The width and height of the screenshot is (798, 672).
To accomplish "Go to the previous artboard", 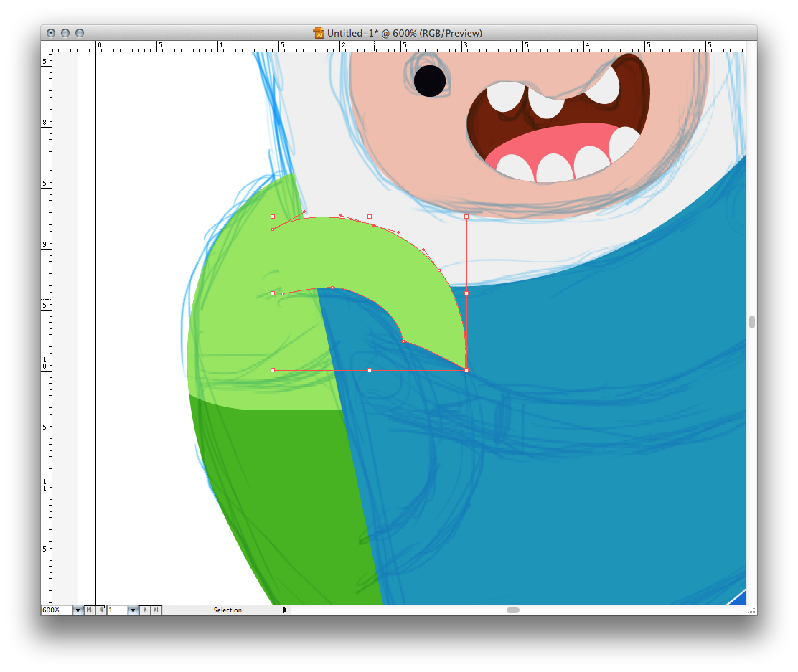I will 101,610.
